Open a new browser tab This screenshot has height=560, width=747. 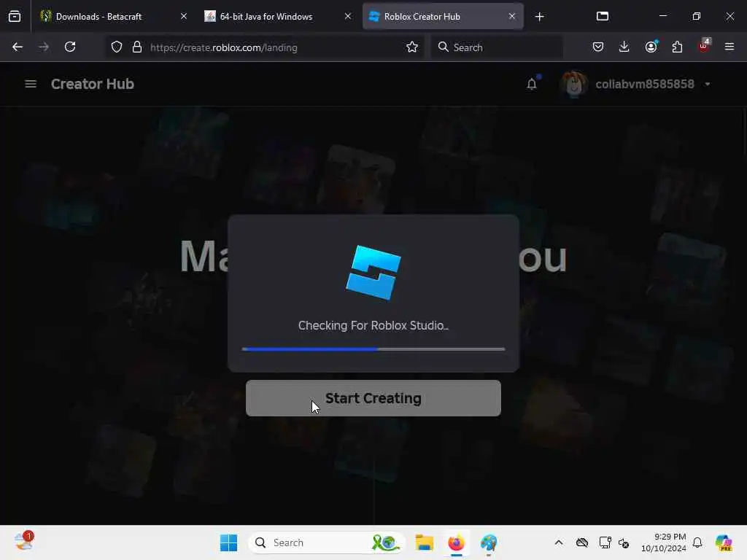[539, 17]
